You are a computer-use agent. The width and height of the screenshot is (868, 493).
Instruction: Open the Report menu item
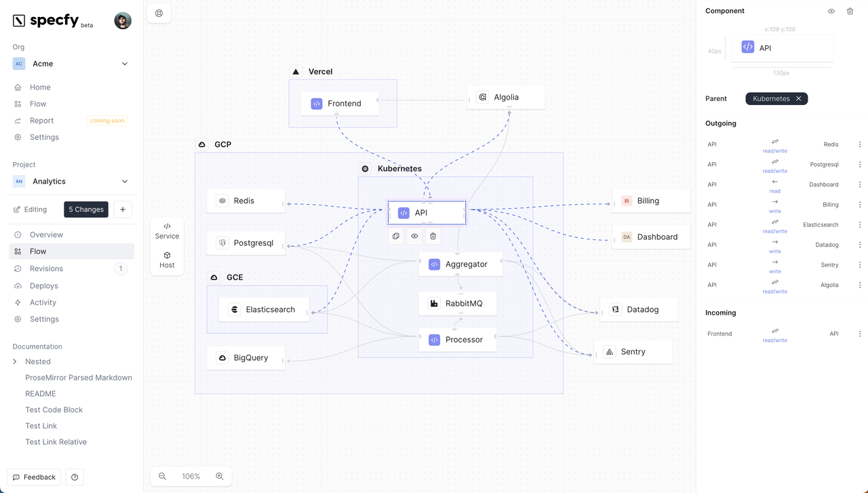tap(71, 121)
